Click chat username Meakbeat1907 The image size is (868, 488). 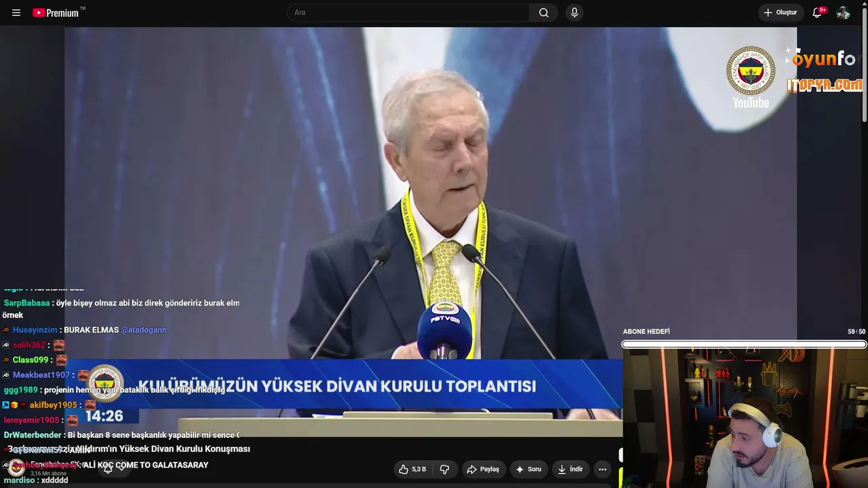tap(41, 375)
